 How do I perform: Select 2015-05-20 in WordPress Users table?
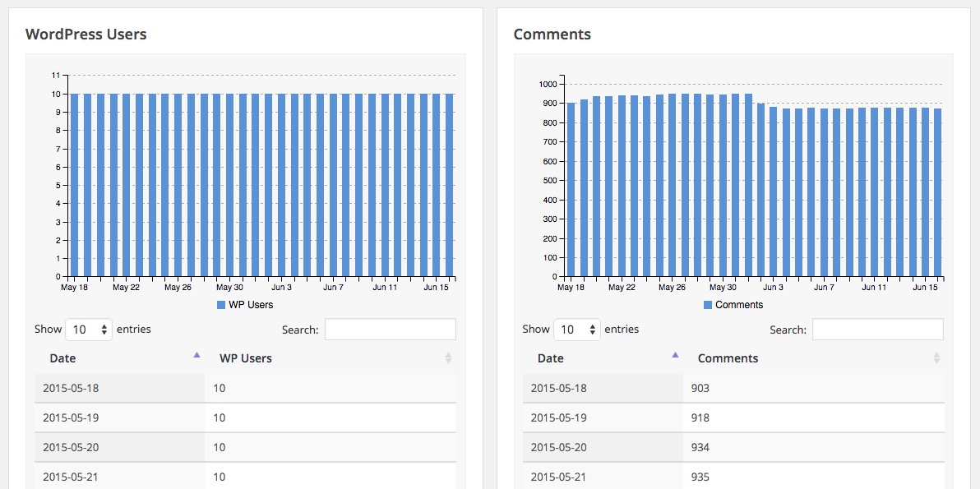pos(71,447)
